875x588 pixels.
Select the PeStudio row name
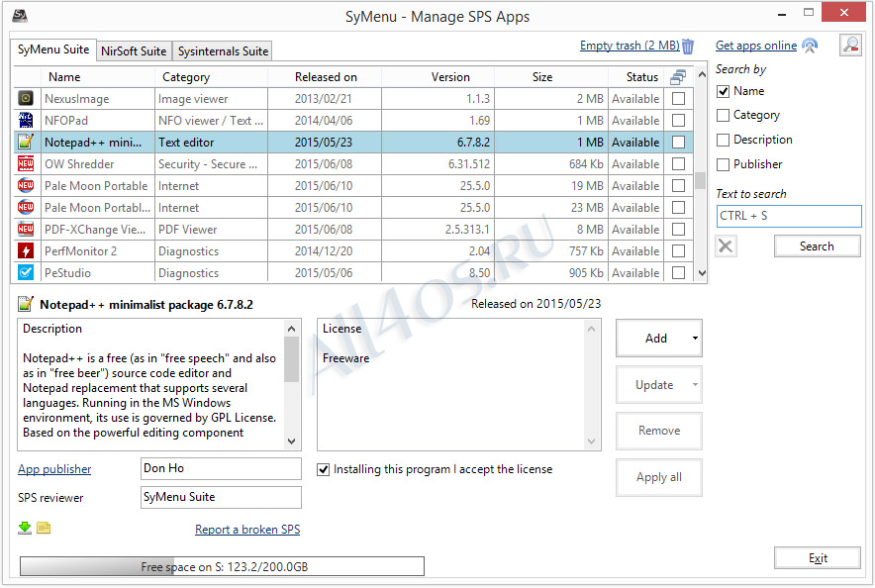(67, 273)
